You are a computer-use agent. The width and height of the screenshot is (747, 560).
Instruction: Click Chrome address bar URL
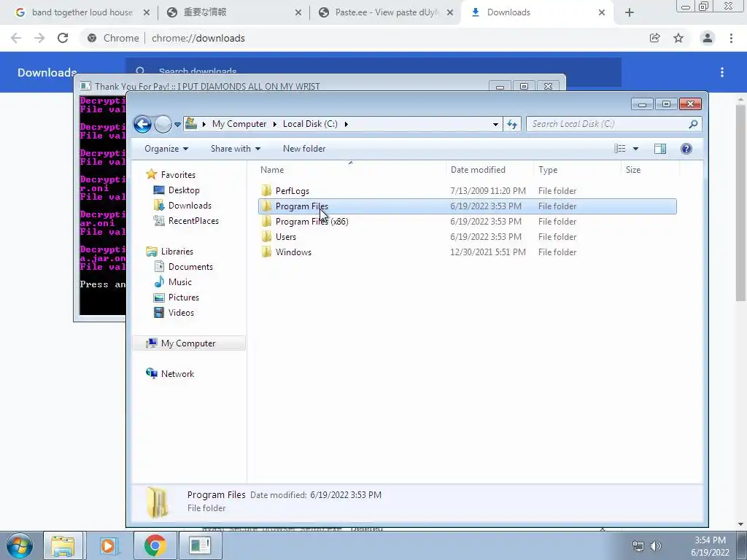click(198, 38)
